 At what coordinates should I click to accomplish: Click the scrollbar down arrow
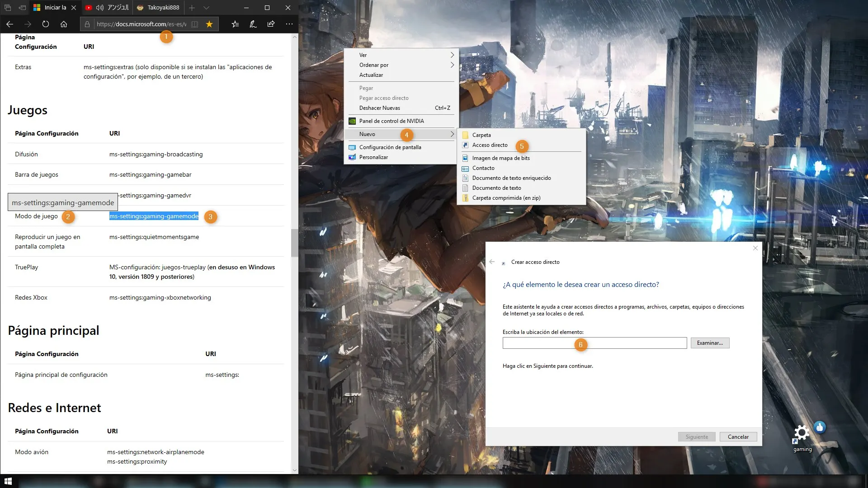[294, 470]
